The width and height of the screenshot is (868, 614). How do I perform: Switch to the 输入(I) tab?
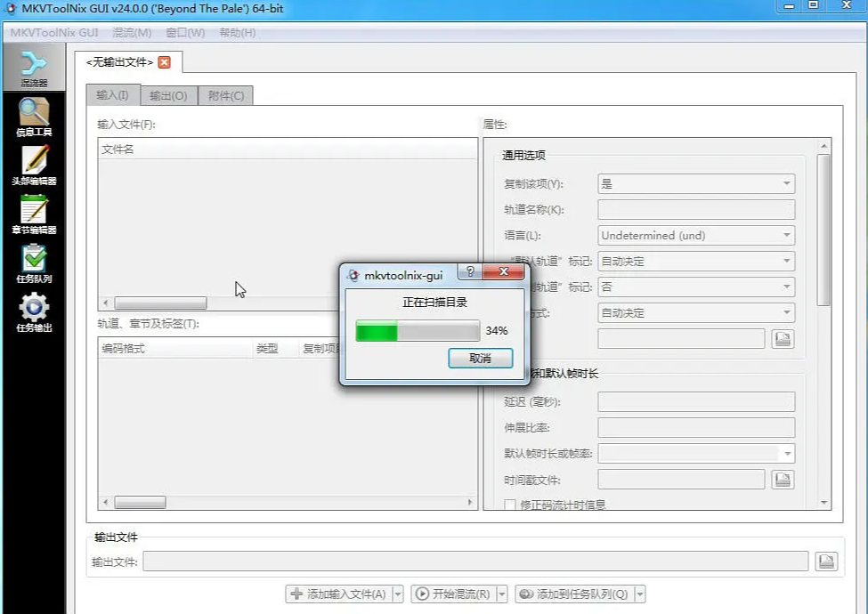point(113,95)
